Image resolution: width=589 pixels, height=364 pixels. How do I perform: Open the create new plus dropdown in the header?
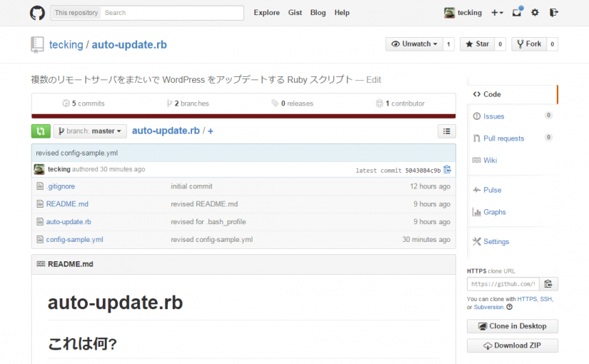(x=497, y=13)
